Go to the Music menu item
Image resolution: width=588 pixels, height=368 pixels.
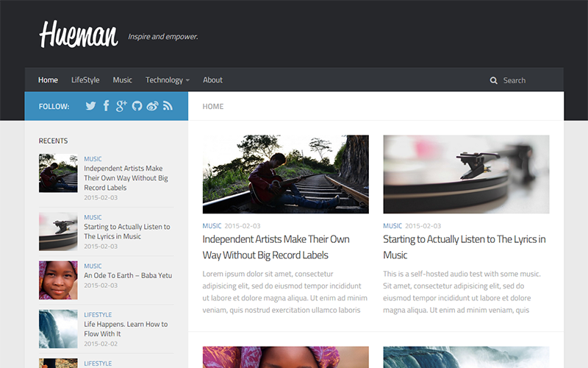tap(122, 80)
